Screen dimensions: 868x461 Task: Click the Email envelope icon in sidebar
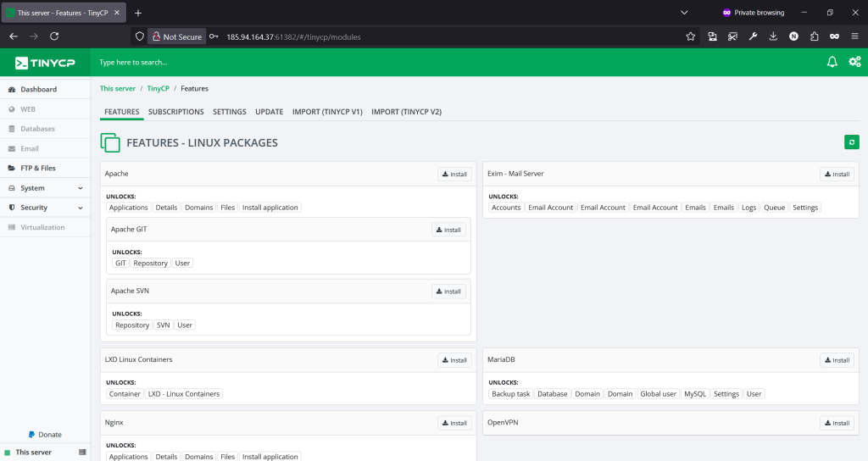[12, 148]
